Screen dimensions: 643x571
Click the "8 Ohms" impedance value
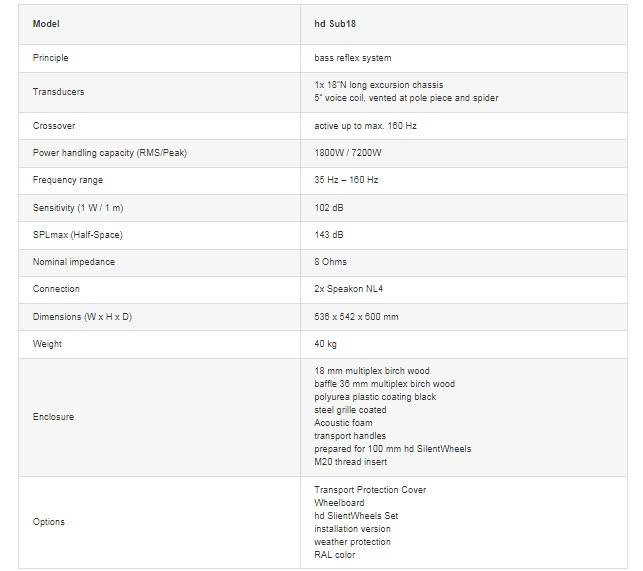pos(331,262)
